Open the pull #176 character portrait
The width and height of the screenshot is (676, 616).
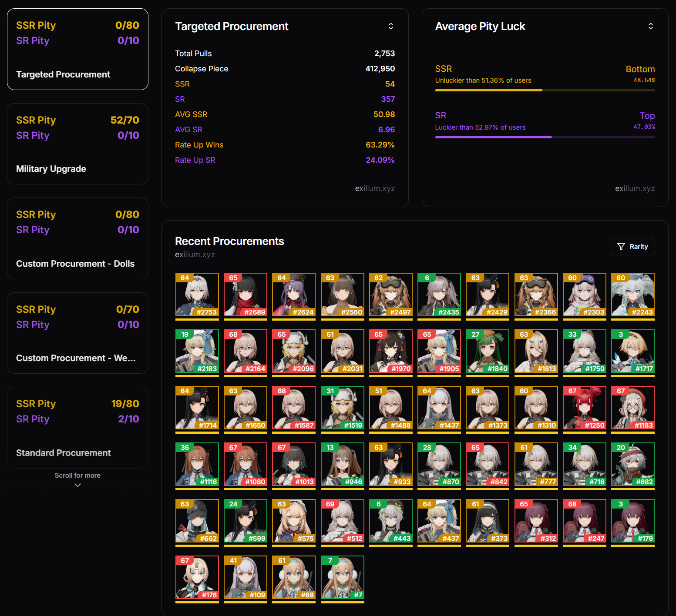[x=197, y=577]
